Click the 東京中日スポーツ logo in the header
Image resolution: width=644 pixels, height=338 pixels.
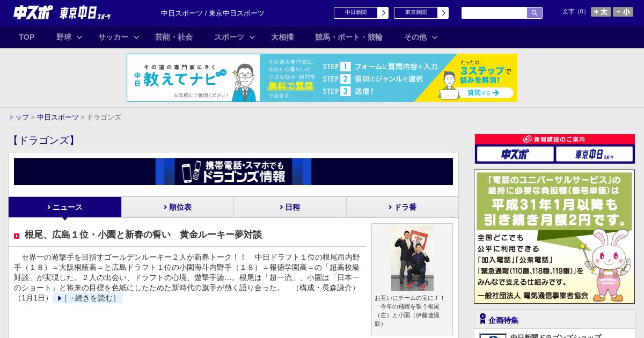click(x=85, y=13)
